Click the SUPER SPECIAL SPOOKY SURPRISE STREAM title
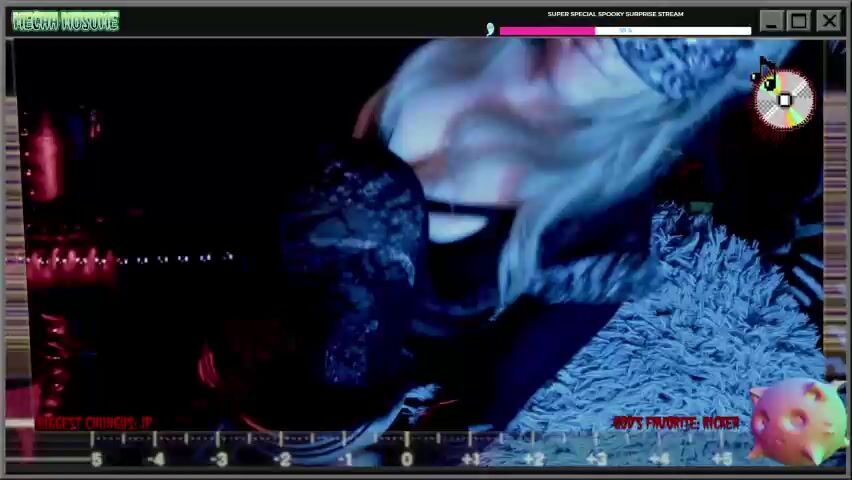 click(x=615, y=14)
